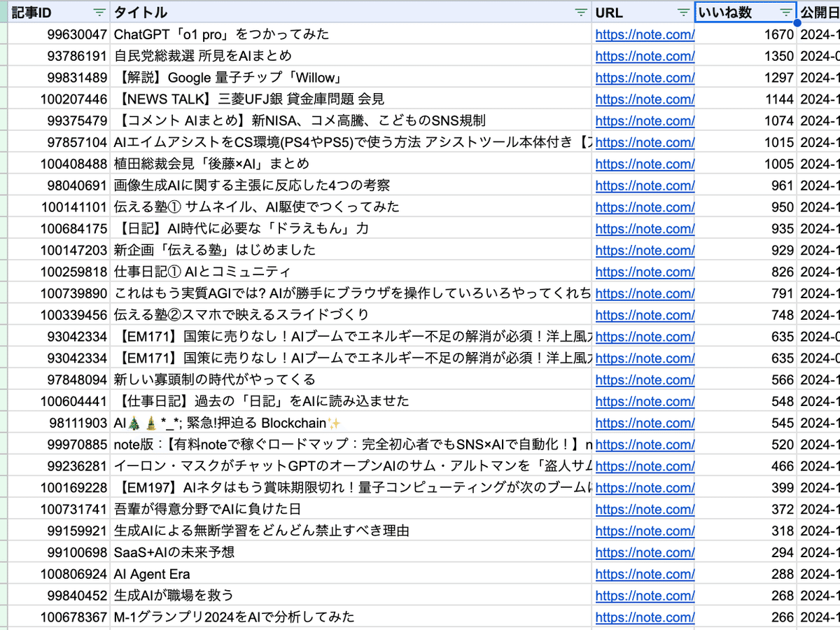Click title starting AIエイムアシストをCS環境
The height and width of the screenshot is (630, 840).
(x=352, y=143)
